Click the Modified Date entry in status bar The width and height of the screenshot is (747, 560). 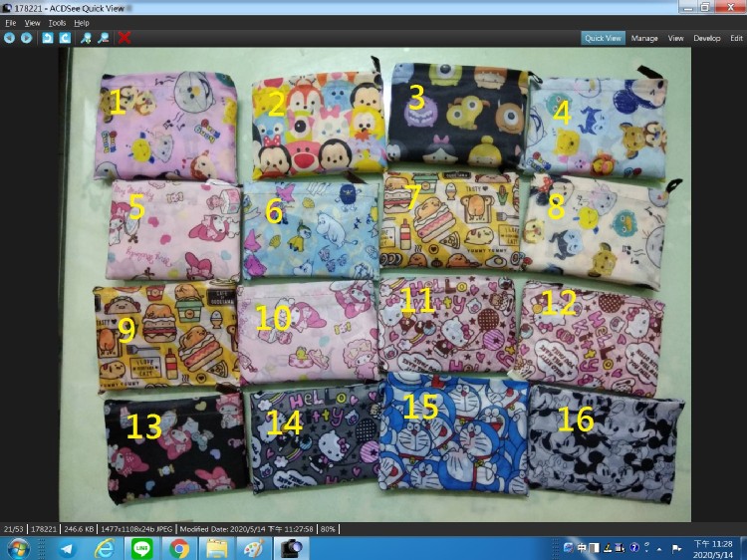pyautogui.click(x=246, y=529)
